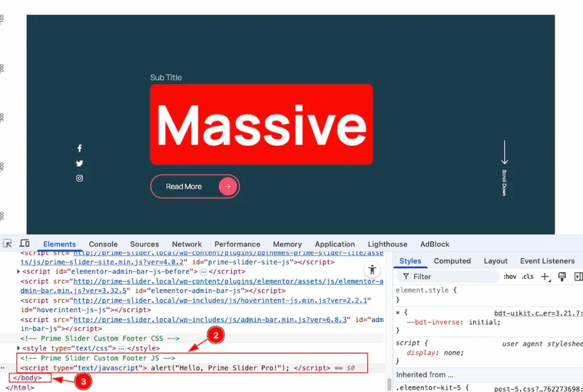This screenshot has height=392, width=583.
Task: Click the Instagram icon on the slider
Action: pos(80,178)
